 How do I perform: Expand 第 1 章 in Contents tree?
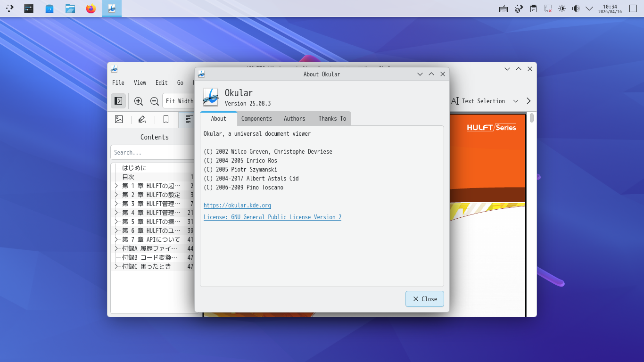pyautogui.click(x=116, y=186)
